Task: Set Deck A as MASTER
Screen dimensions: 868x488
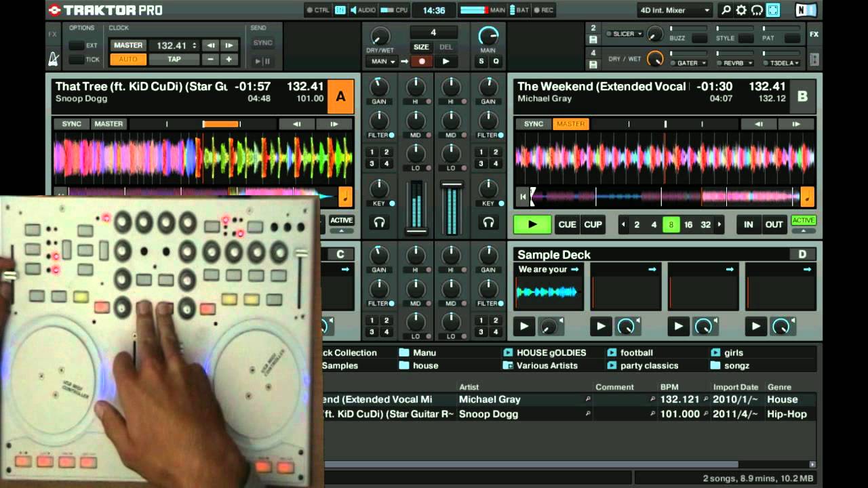Action: click(108, 124)
